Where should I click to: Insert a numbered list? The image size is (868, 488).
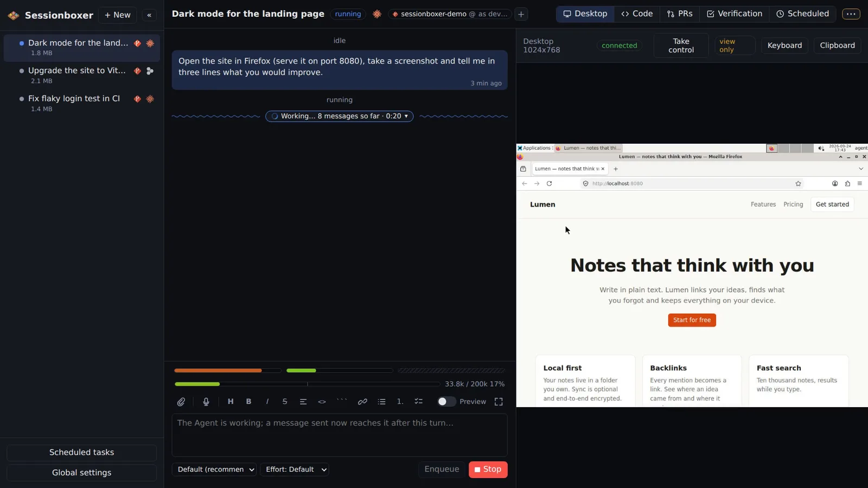click(400, 402)
